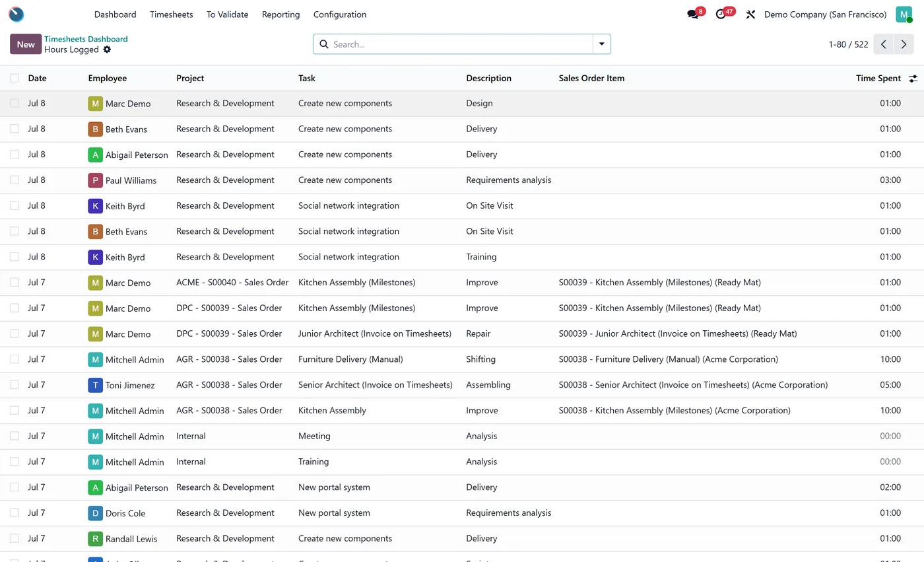Sort by the Time Spent column header
Screen dimensions: 924x562
point(878,78)
